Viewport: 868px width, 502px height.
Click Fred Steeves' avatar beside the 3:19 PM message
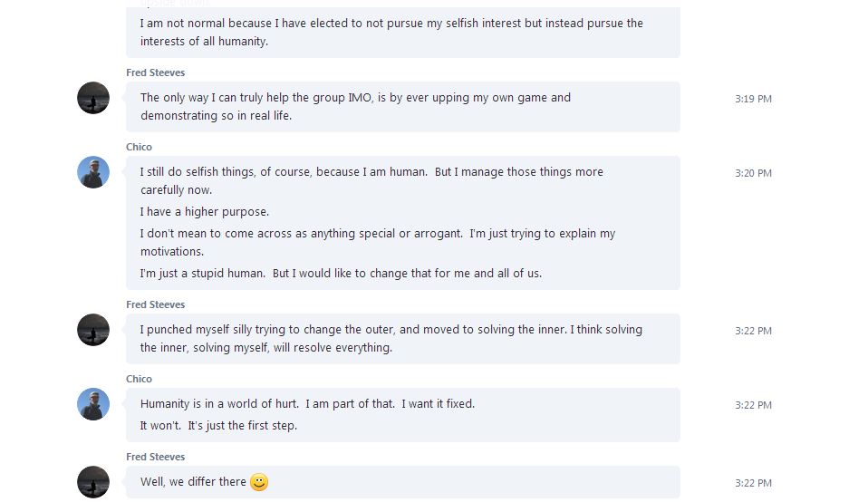93,98
